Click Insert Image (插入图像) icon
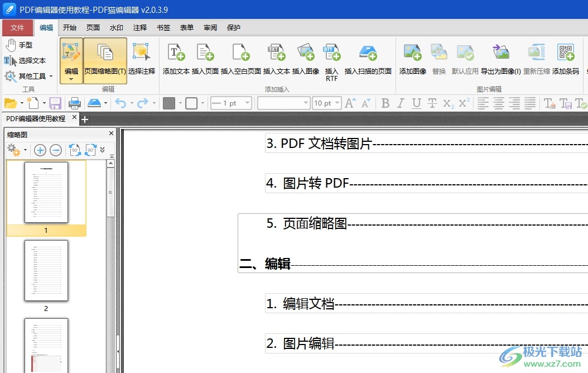Image resolution: width=588 pixels, height=373 pixels. click(306, 60)
